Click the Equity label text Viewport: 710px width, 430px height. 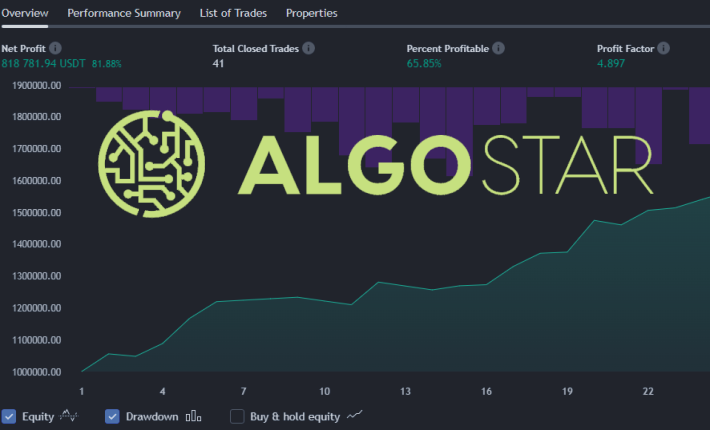coord(38,416)
